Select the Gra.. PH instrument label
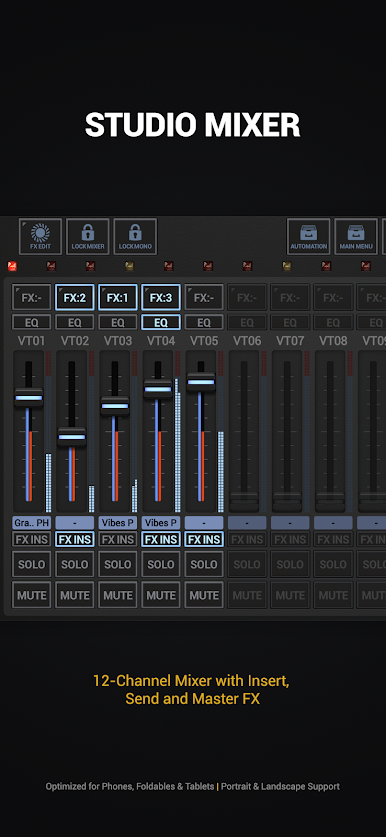The width and height of the screenshot is (386, 837). pos(32,523)
